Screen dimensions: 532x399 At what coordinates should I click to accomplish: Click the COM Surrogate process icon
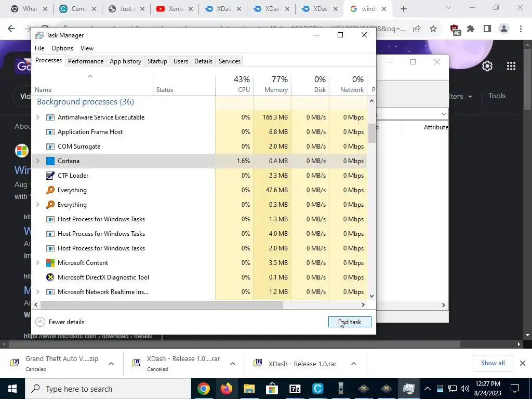click(50, 147)
